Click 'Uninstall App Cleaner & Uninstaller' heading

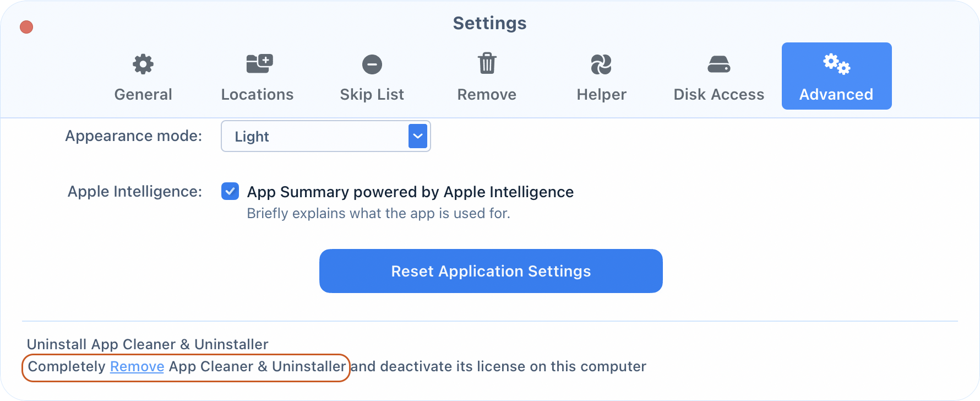coord(148,344)
